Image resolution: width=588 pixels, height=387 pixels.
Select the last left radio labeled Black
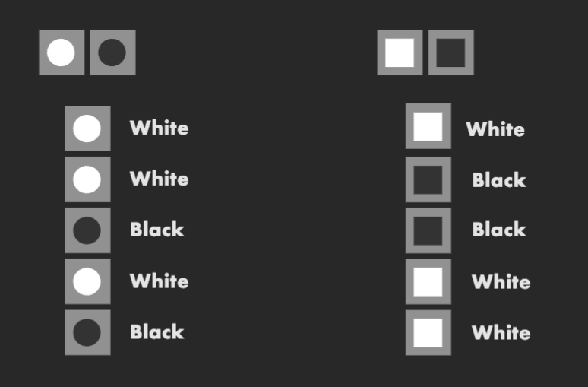click(x=88, y=332)
